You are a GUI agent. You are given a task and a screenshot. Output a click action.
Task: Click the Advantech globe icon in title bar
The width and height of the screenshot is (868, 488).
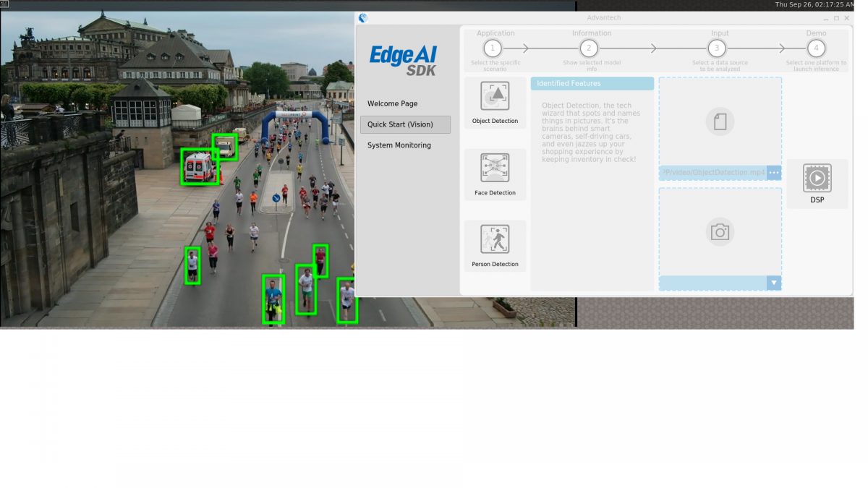pos(362,17)
